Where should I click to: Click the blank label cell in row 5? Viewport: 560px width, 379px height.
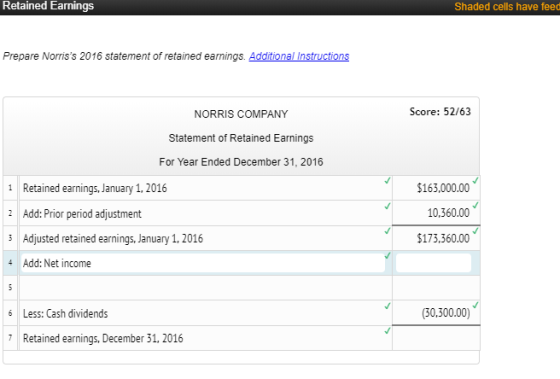206,288
